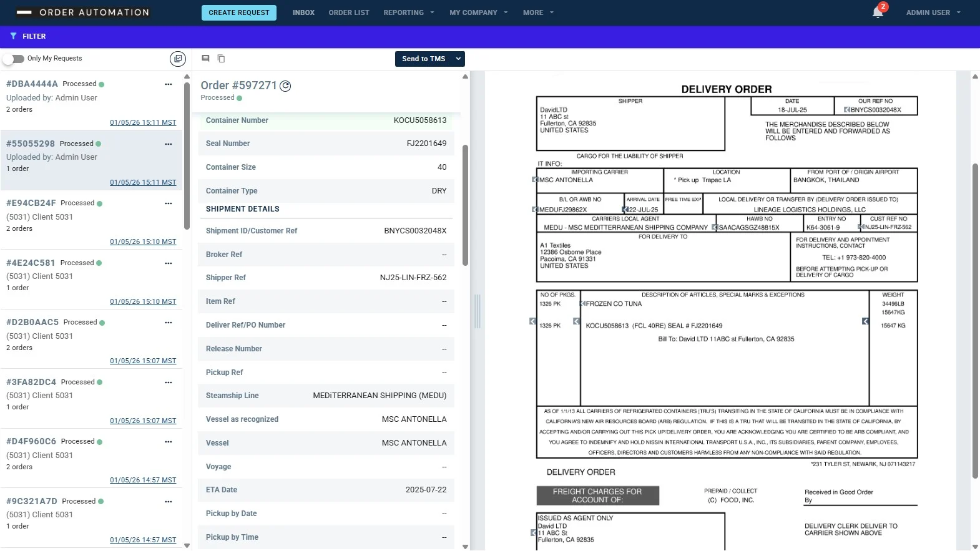Click the document viewer scrollbar
Viewport: 980px width, 551px height.
pyautogui.click(x=975, y=321)
